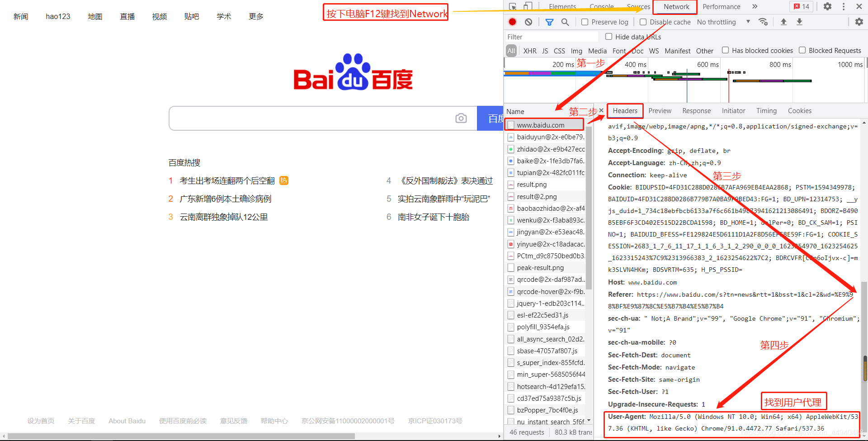Check Blocked Requests
868x441 pixels.
coord(802,50)
